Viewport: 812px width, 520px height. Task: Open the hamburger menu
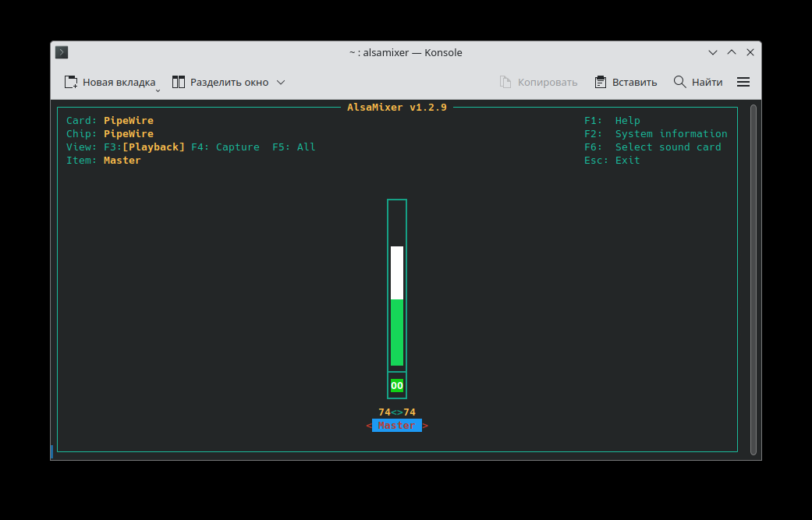tap(743, 82)
